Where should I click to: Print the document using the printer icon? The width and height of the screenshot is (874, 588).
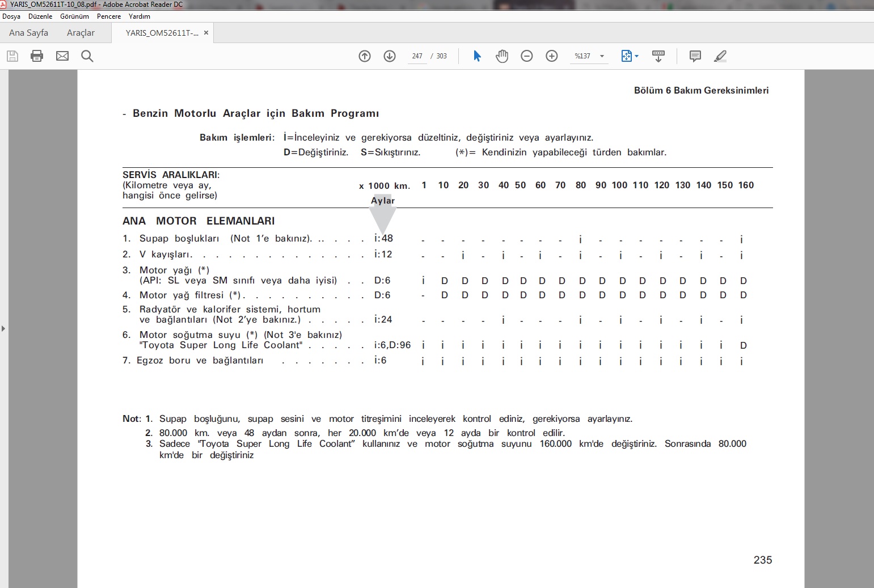(x=37, y=56)
